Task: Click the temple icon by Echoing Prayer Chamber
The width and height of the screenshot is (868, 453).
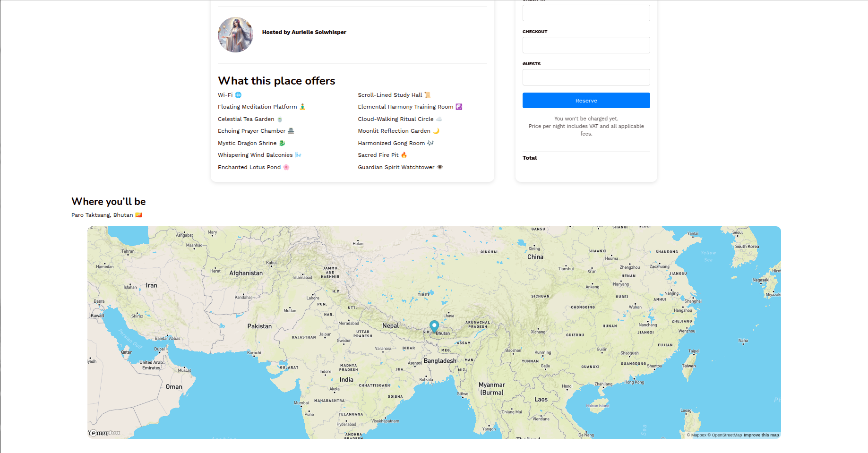Action: 291,131
